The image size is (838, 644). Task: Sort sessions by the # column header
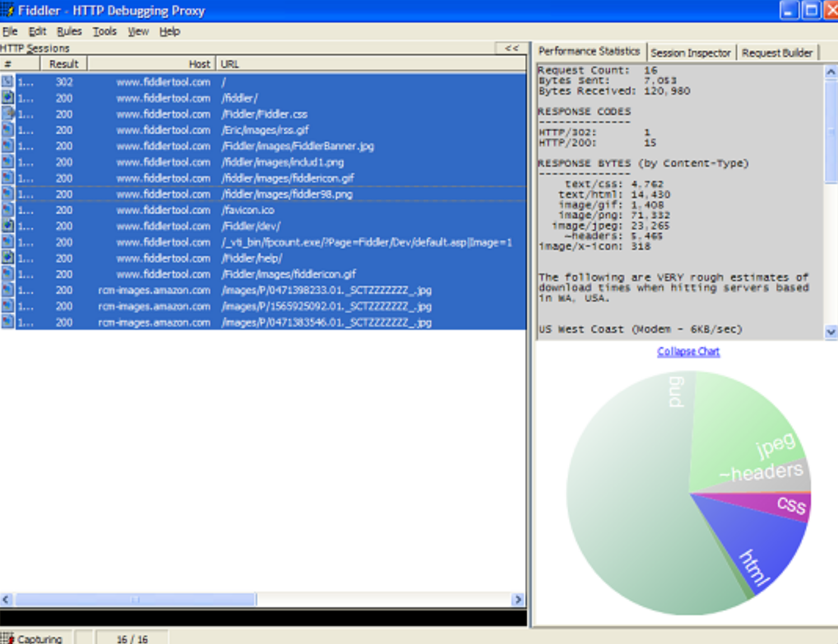(x=20, y=64)
